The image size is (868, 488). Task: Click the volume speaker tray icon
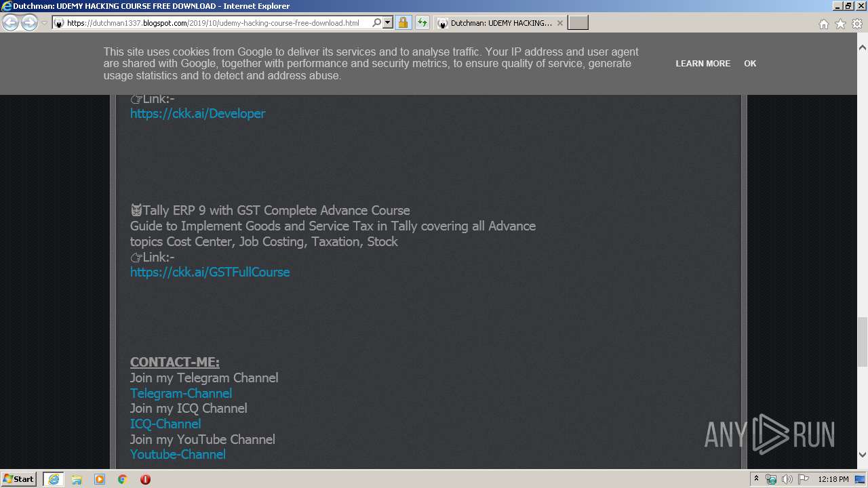(787, 479)
